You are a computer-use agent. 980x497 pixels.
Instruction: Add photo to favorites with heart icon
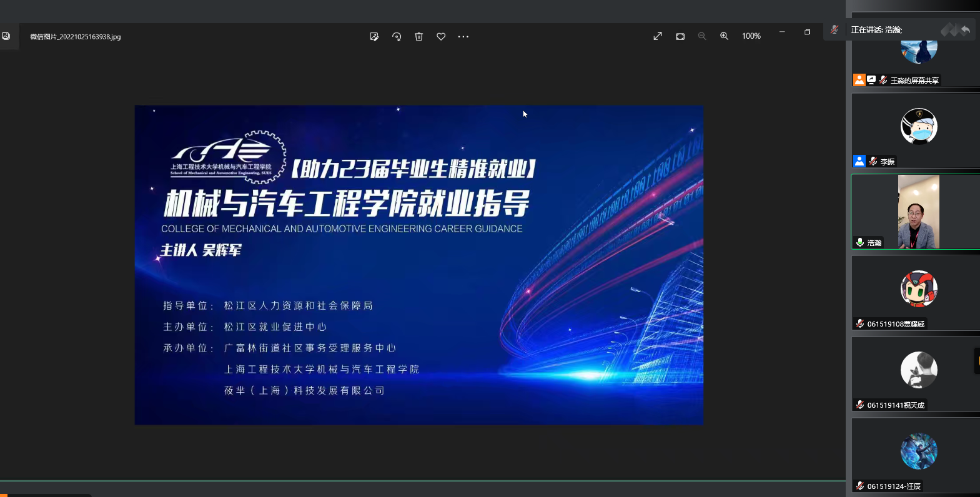441,37
